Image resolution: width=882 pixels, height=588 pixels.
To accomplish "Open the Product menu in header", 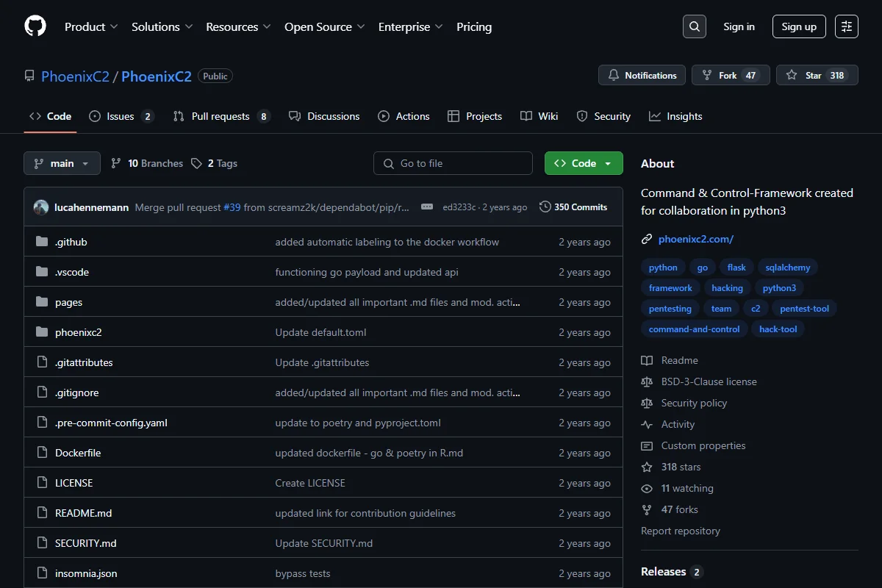I will click(x=91, y=26).
